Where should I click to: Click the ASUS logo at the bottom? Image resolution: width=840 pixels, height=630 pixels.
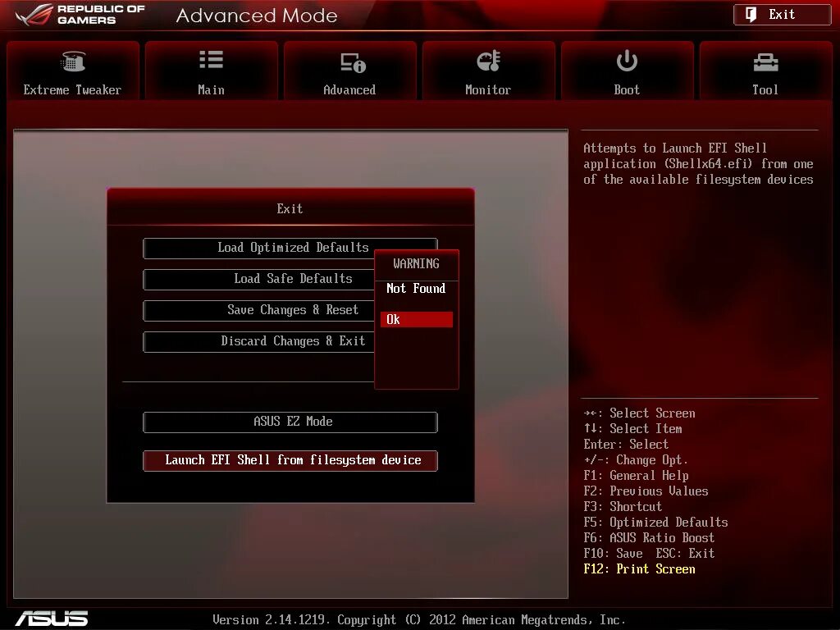coord(52,619)
